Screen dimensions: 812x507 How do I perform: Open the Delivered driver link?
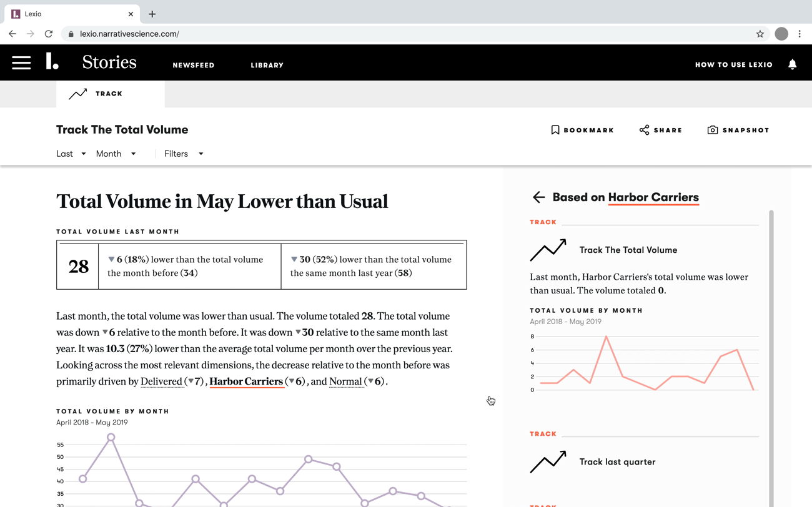(161, 381)
